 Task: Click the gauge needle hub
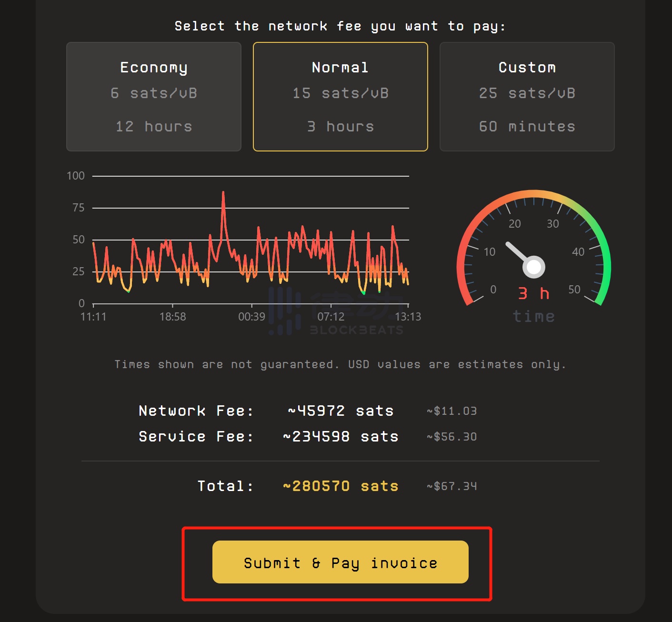pyautogui.click(x=534, y=267)
